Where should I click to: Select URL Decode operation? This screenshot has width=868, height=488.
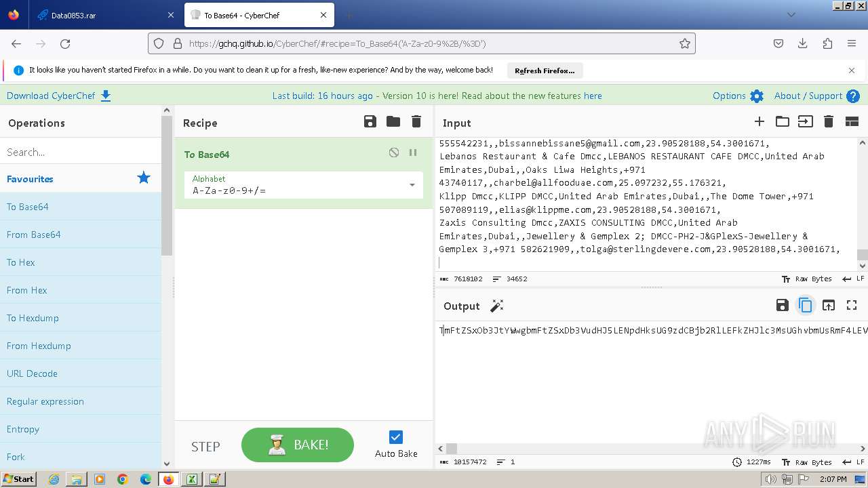[81, 373]
